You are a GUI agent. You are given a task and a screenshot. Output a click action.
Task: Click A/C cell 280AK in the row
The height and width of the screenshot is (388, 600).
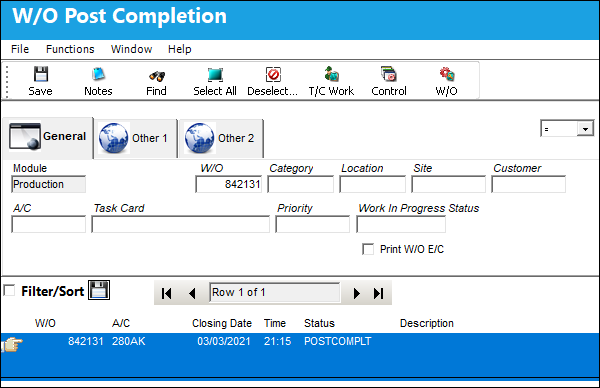click(x=129, y=341)
